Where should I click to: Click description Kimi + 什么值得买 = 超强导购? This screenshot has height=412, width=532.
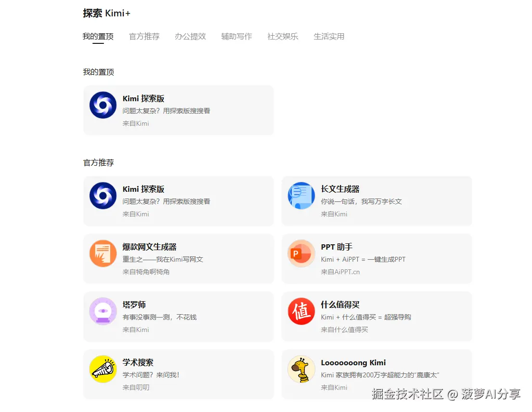coord(366,317)
